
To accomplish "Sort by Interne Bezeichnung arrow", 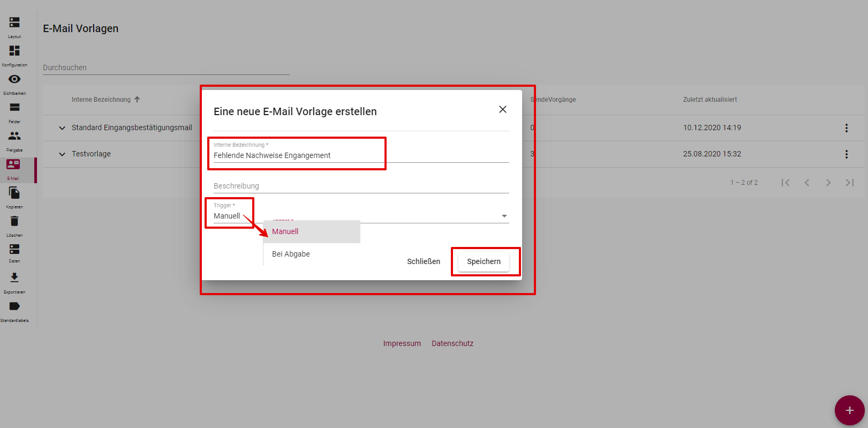I will (x=137, y=100).
